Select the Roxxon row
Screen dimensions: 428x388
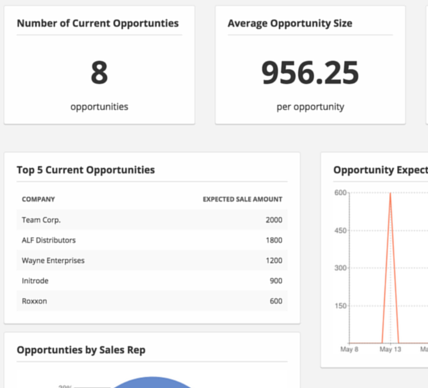(152, 301)
